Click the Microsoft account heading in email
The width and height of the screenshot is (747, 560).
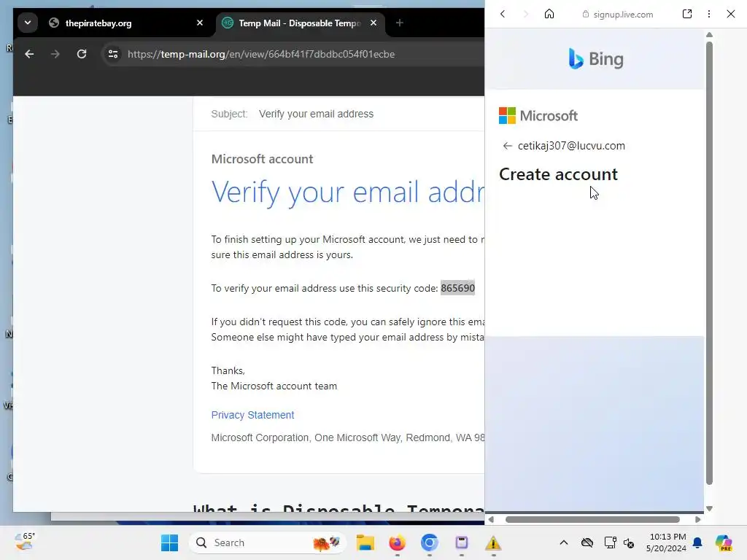pyautogui.click(x=262, y=159)
